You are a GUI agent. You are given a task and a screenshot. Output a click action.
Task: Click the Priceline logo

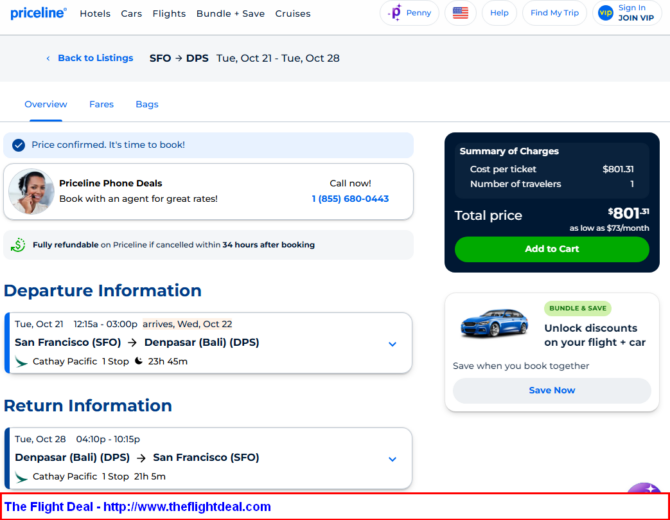pos(38,13)
